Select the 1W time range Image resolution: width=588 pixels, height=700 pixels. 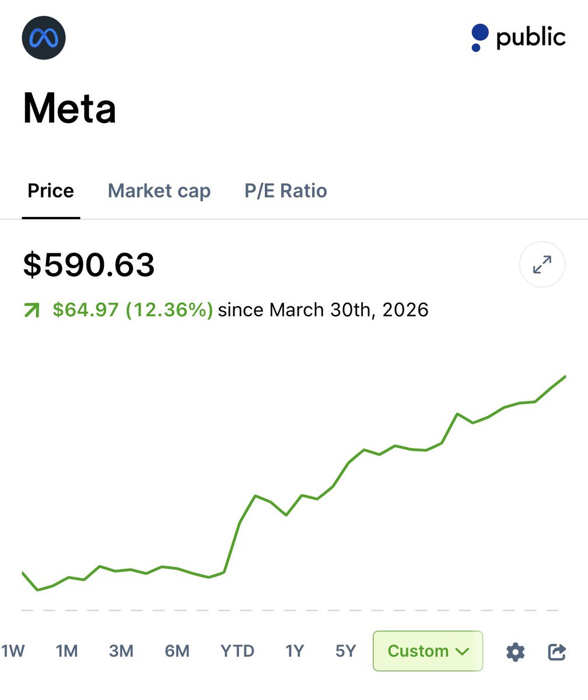click(13, 651)
